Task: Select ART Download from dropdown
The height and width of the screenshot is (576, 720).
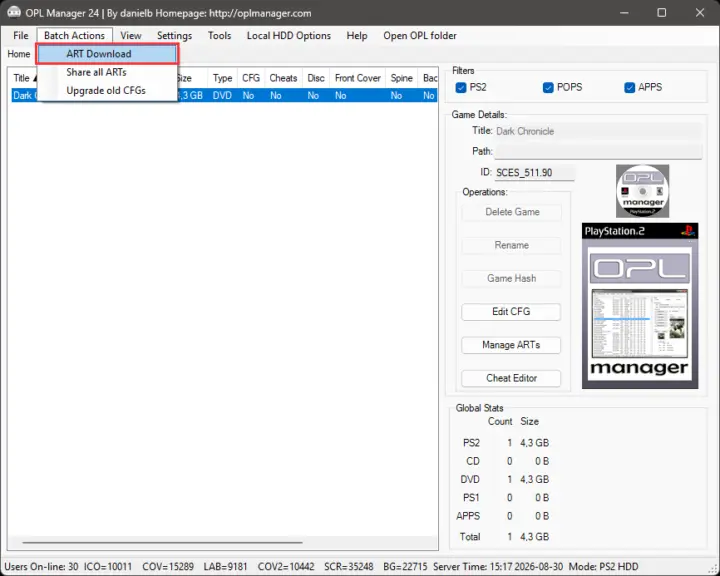Action: coord(107,54)
